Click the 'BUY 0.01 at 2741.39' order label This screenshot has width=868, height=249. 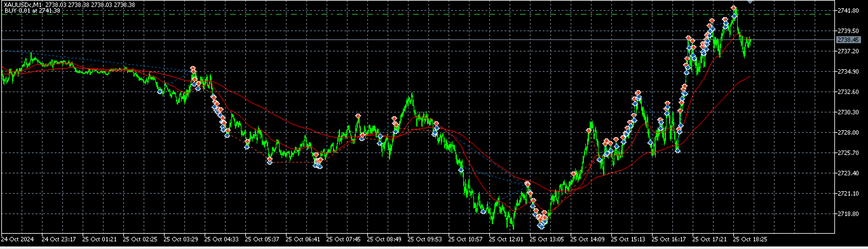point(32,11)
